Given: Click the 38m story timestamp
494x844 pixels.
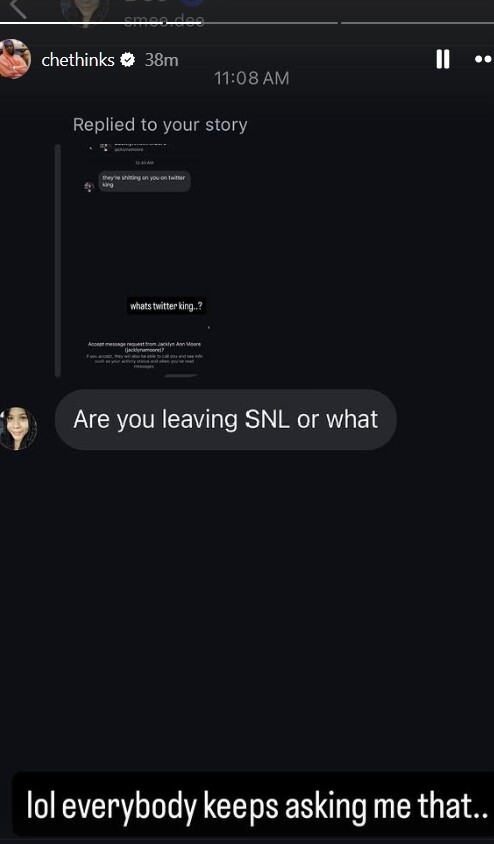Looking at the screenshot, I should coord(161,60).
